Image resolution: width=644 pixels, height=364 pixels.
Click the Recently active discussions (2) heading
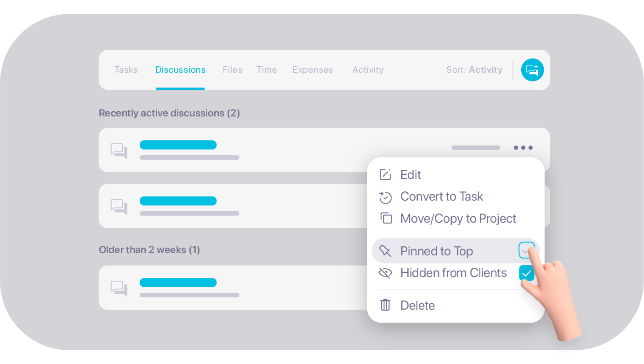pos(169,113)
